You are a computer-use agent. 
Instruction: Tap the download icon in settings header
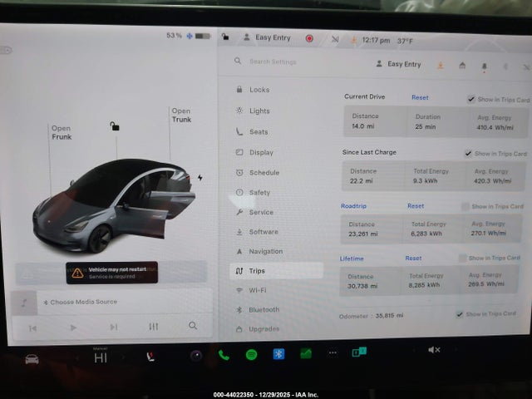tap(441, 65)
